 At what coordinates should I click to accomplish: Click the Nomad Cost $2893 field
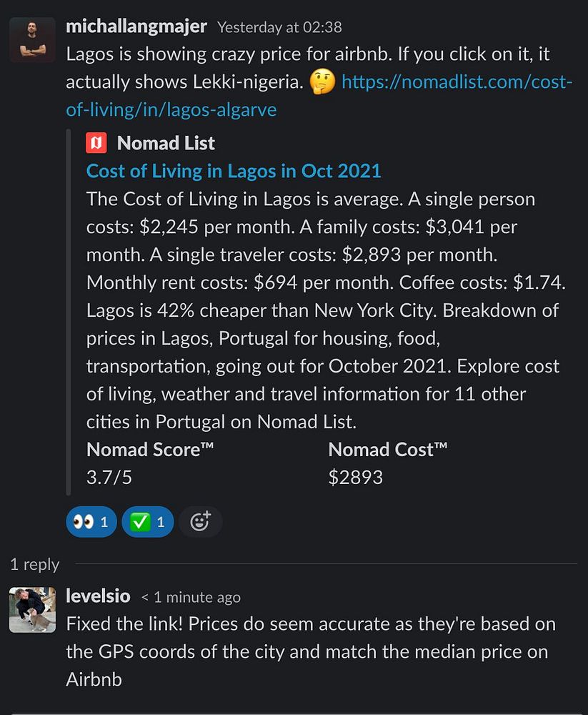pyautogui.click(x=387, y=463)
